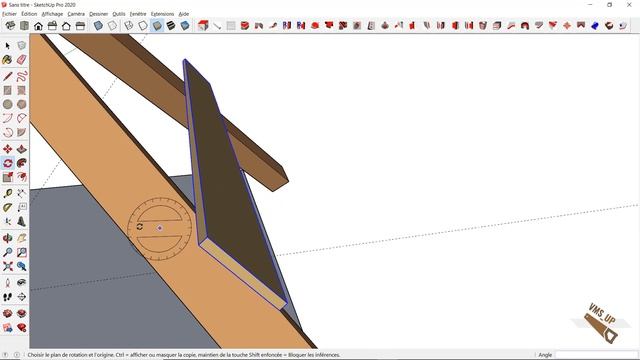This screenshot has width=640, height=360.
Task: Open the Extensions menu
Action: [x=162, y=14]
